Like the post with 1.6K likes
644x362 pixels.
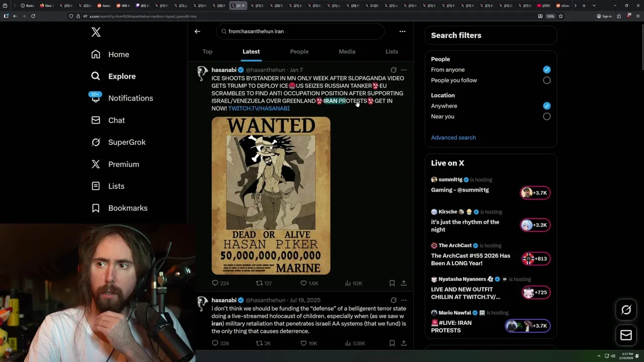pyautogui.click(x=309, y=283)
